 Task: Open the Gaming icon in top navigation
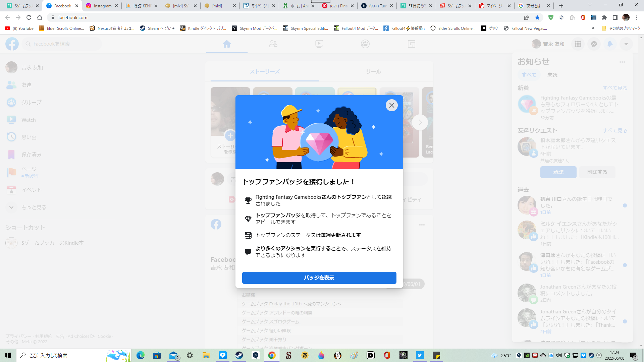click(x=412, y=44)
